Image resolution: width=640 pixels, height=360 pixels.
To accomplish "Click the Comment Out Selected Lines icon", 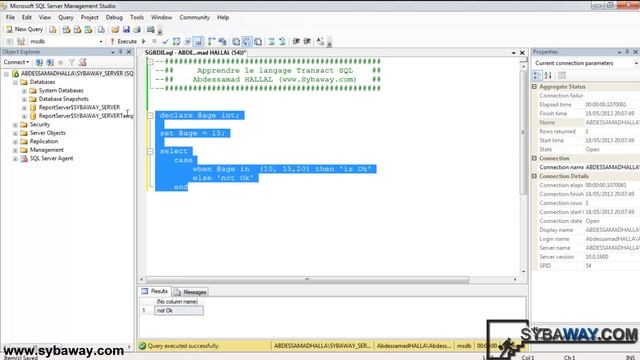I will click(271, 41).
